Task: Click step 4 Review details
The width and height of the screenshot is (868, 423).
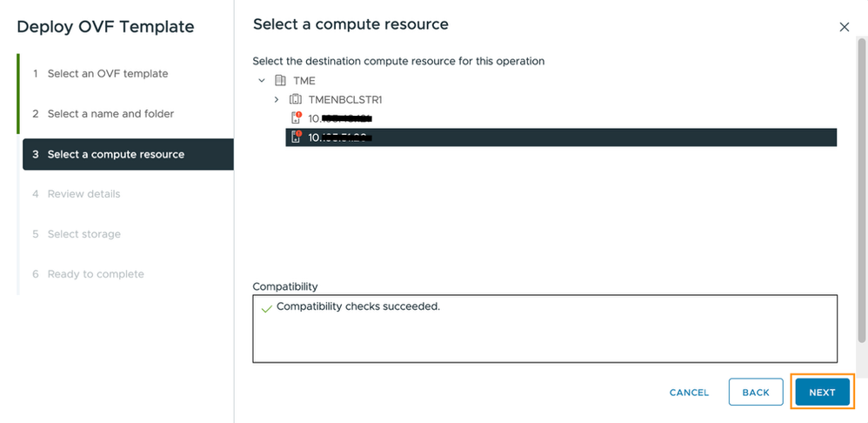Action: tap(83, 194)
